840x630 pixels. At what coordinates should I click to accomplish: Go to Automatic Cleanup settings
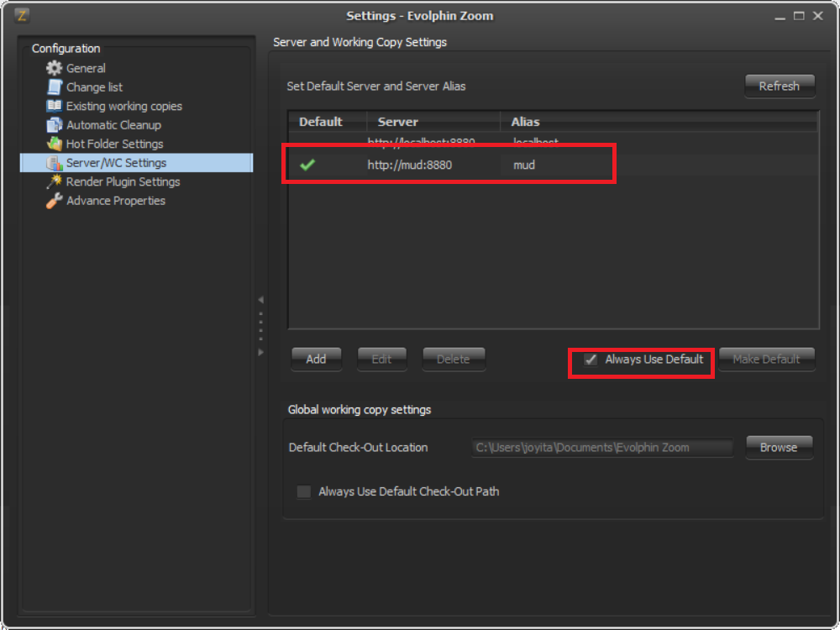113,125
